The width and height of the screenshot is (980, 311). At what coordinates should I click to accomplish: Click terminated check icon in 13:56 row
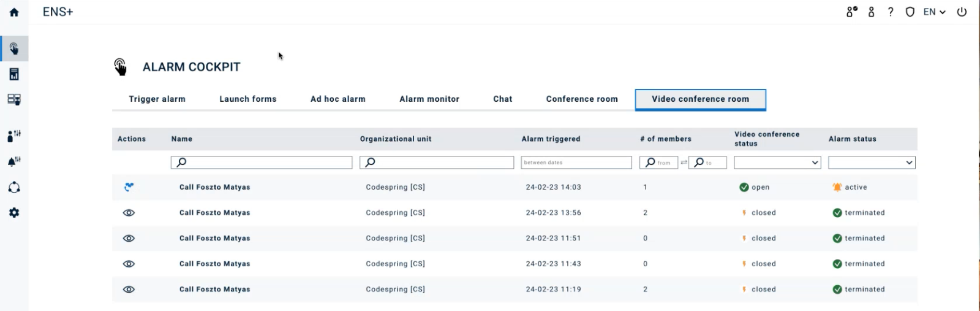click(837, 213)
